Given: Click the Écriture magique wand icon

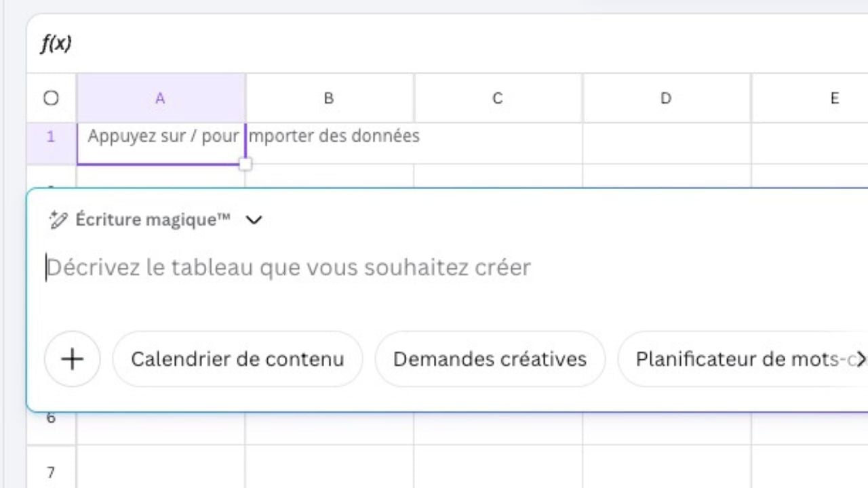Looking at the screenshot, I should 58,220.
